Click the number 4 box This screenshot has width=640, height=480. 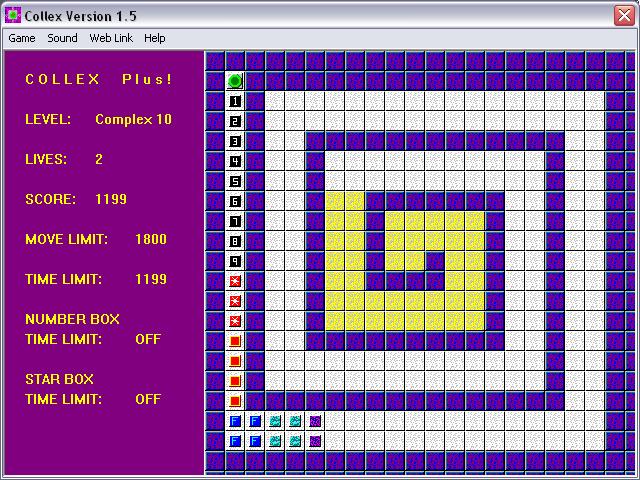tap(235, 161)
